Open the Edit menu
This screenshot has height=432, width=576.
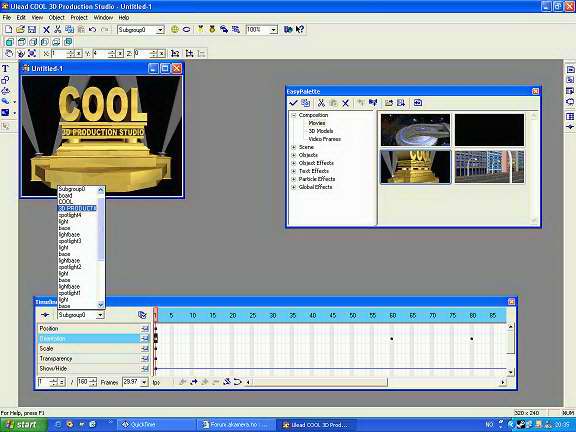(x=21, y=17)
